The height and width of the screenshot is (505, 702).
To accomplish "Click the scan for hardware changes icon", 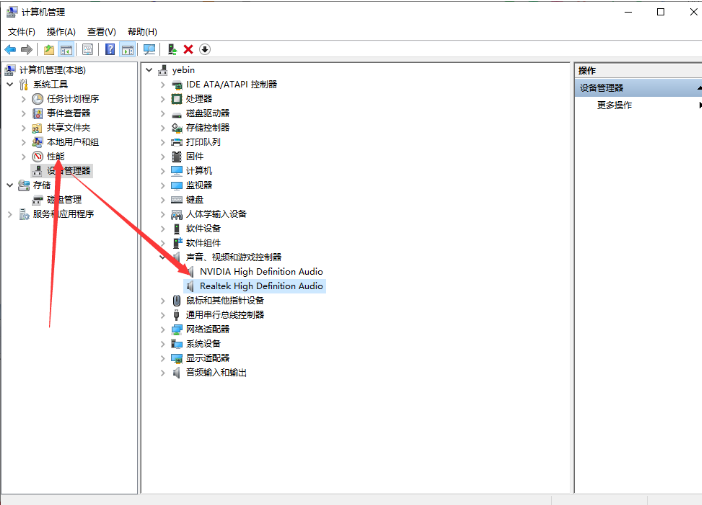I will [149, 49].
